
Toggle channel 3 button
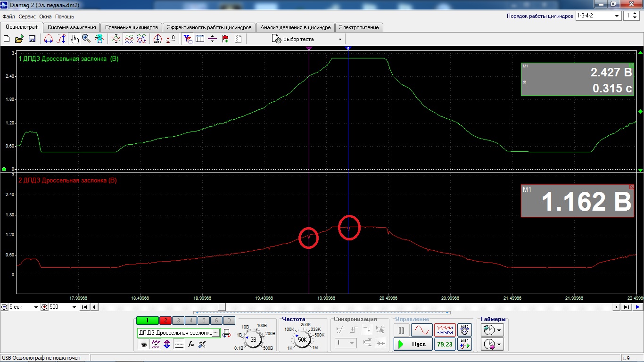[178, 321]
